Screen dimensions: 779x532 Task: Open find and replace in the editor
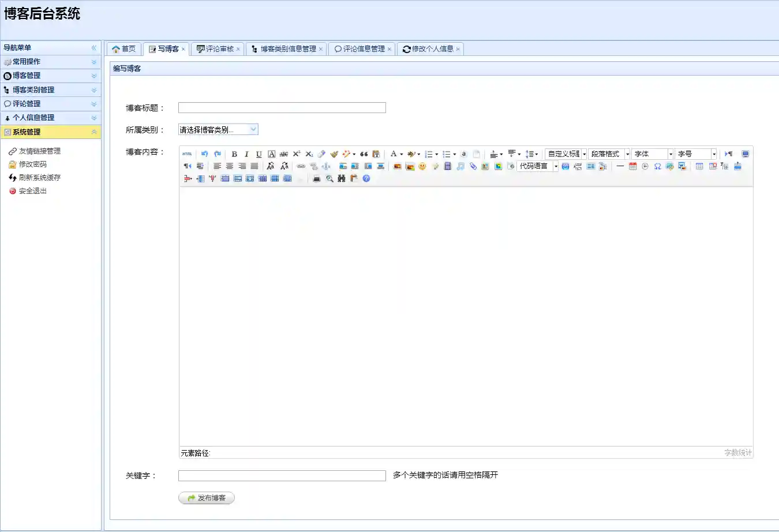[341, 179]
